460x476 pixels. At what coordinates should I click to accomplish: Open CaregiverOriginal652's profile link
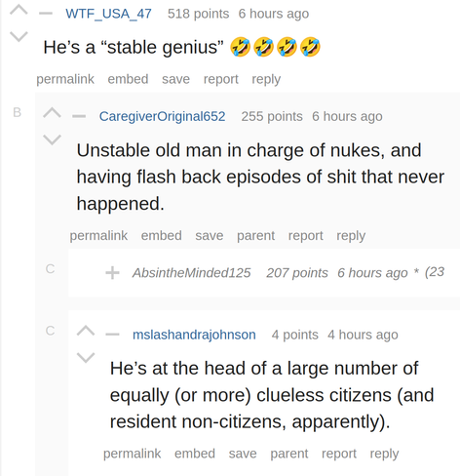coord(162,116)
